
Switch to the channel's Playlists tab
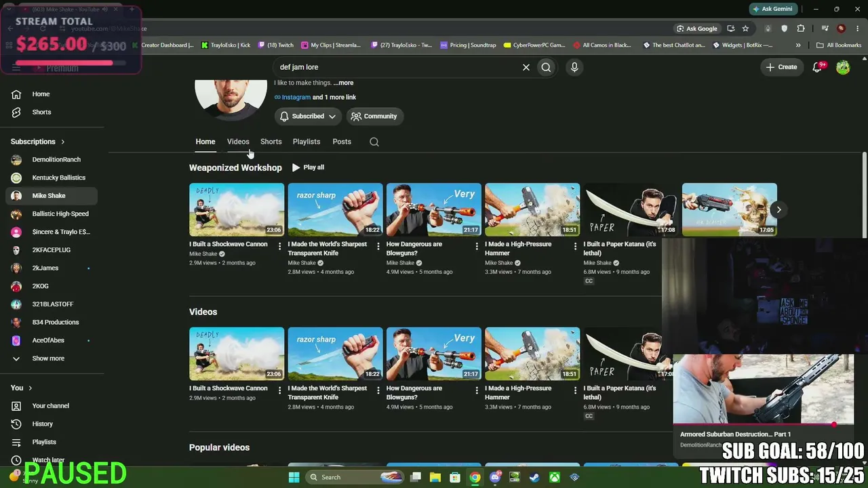click(307, 142)
